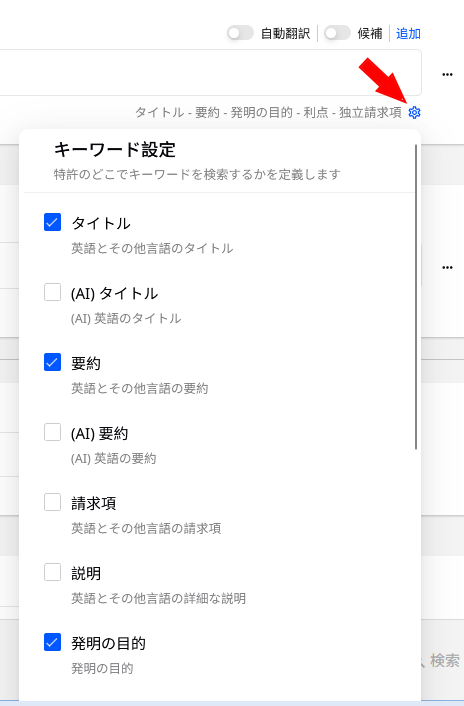
Task: Open lower three-dot more options menu
Action: pos(447,267)
